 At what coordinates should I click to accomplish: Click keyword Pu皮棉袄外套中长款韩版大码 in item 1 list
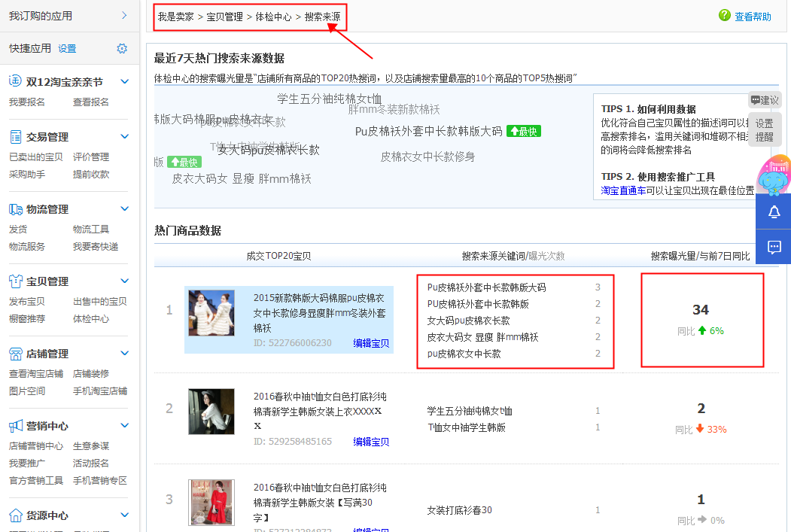[x=486, y=287]
